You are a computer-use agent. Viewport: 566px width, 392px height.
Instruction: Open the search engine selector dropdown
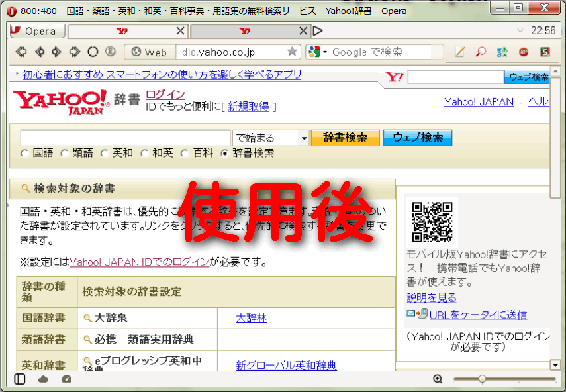(318, 52)
